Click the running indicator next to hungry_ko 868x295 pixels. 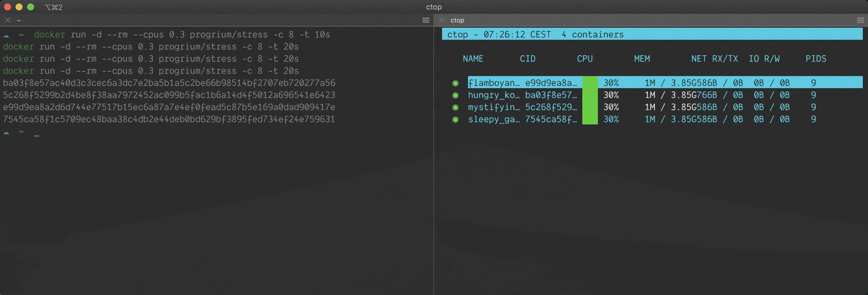[455, 95]
